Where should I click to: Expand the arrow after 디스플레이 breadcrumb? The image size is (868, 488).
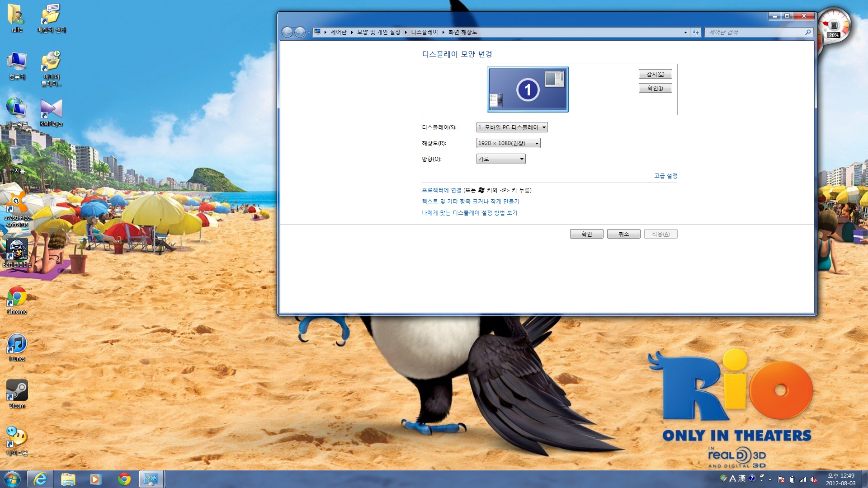click(x=443, y=32)
